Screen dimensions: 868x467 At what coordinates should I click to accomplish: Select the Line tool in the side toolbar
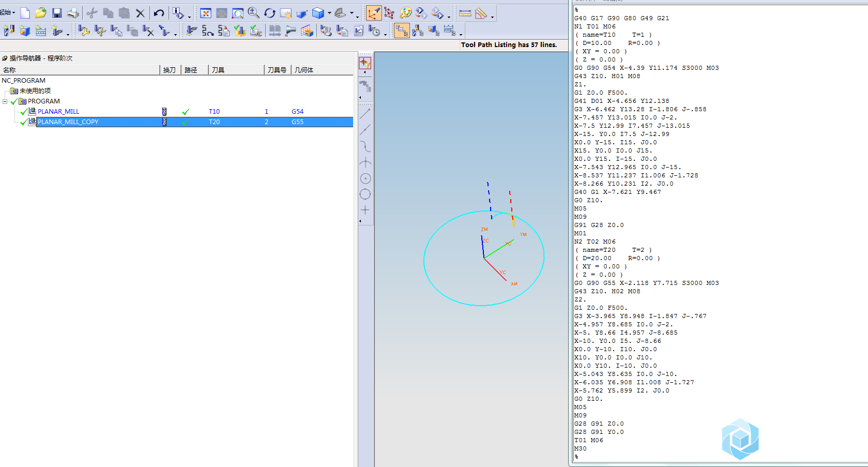tap(365, 113)
